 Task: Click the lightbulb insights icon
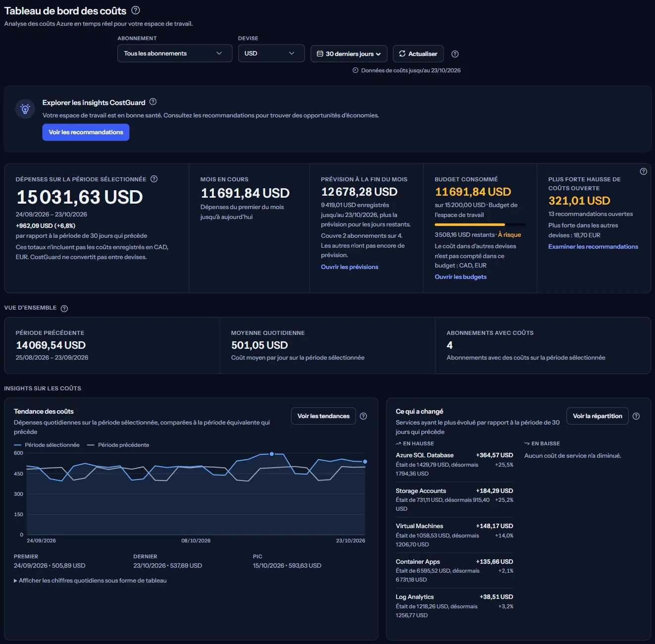point(25,108)
